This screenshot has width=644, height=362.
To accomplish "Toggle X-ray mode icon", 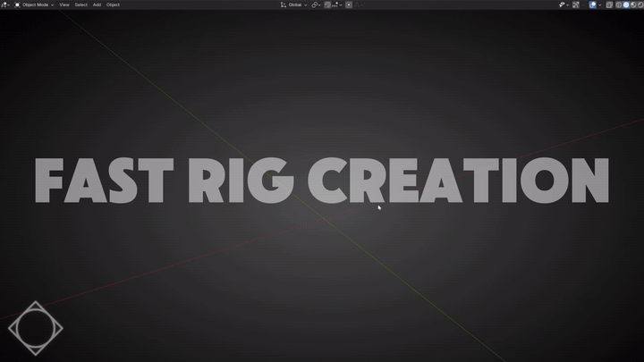I will click(609, 5).
